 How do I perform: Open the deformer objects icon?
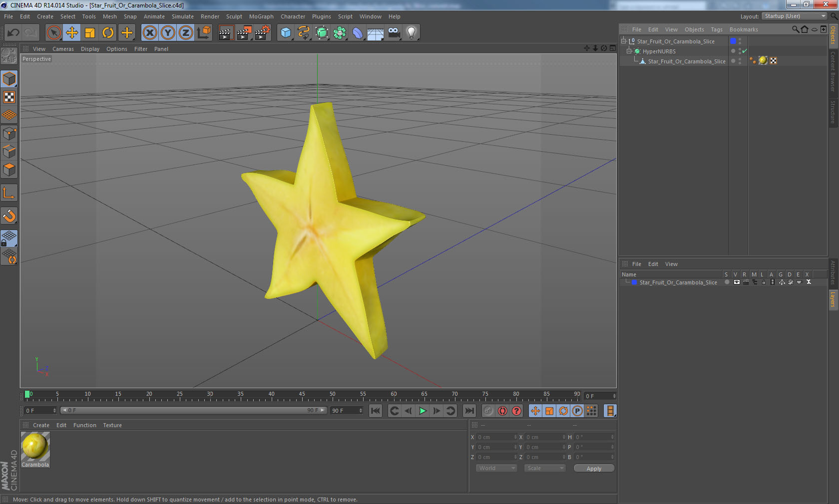coord(358,33)
